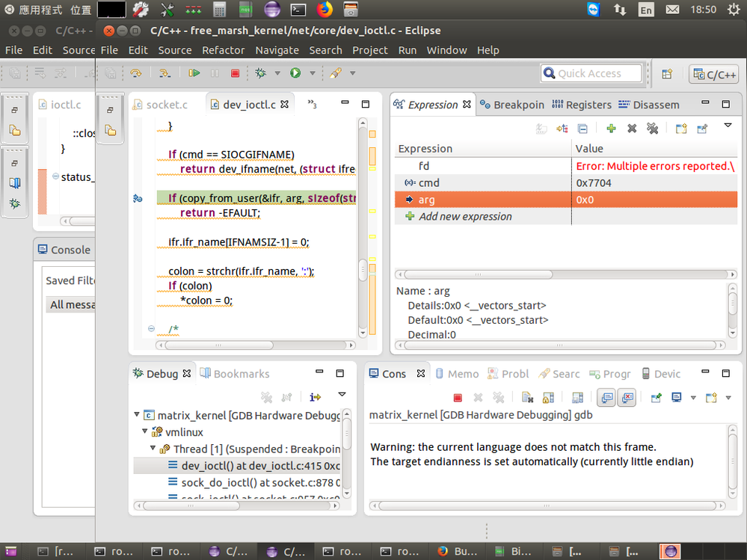Open the Navigate menu
The image size is (747, 560).
click(277, 51)
